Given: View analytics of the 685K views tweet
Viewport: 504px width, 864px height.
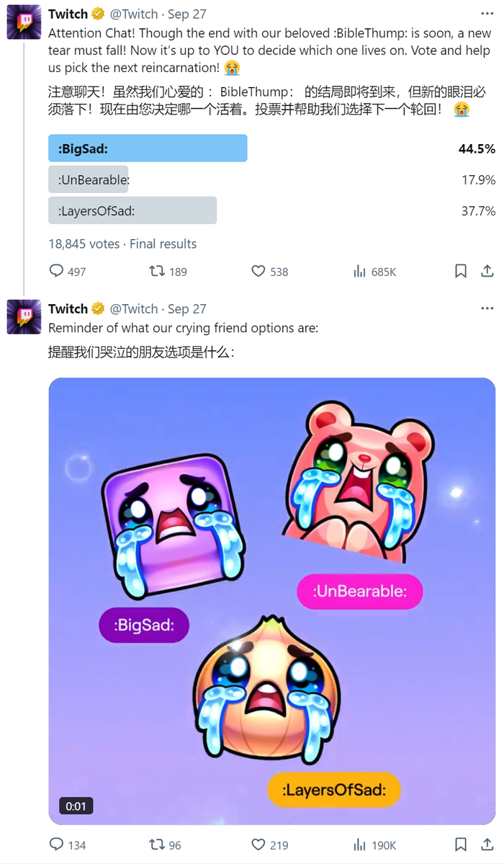Looking at the screenshot, I should point(374,271).
